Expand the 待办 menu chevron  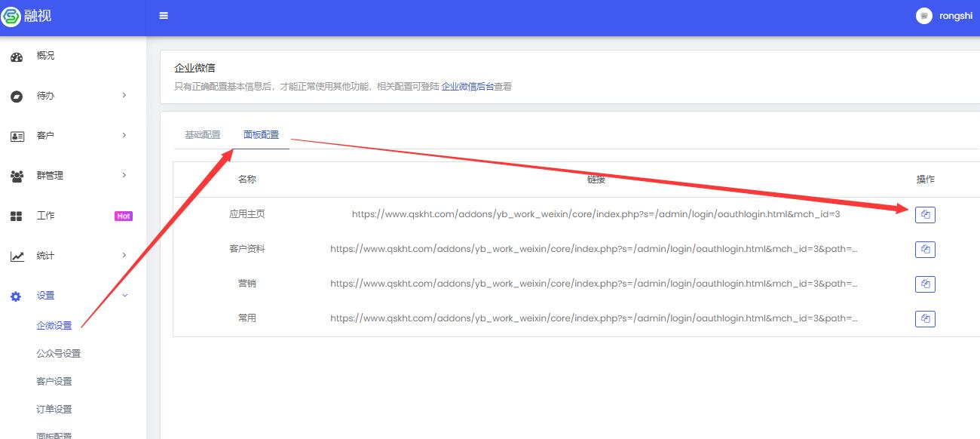124,96
